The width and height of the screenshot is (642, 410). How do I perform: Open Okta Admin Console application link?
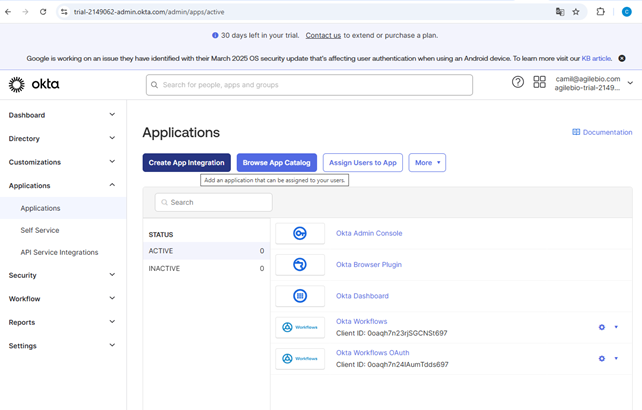click(369, 233)
